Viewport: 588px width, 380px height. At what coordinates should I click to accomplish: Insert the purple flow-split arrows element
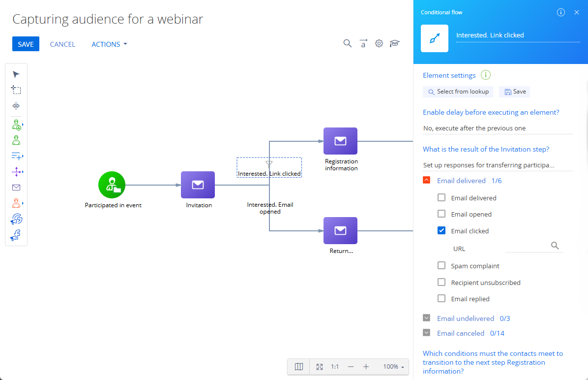point(17,172)
